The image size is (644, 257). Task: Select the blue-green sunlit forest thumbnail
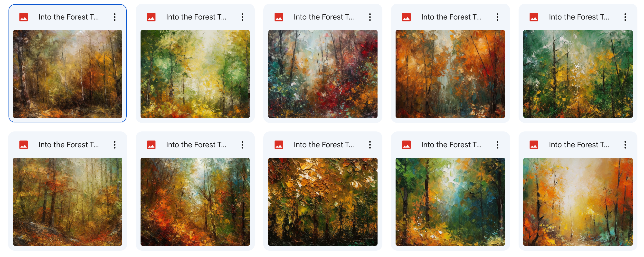pos(450,201)
